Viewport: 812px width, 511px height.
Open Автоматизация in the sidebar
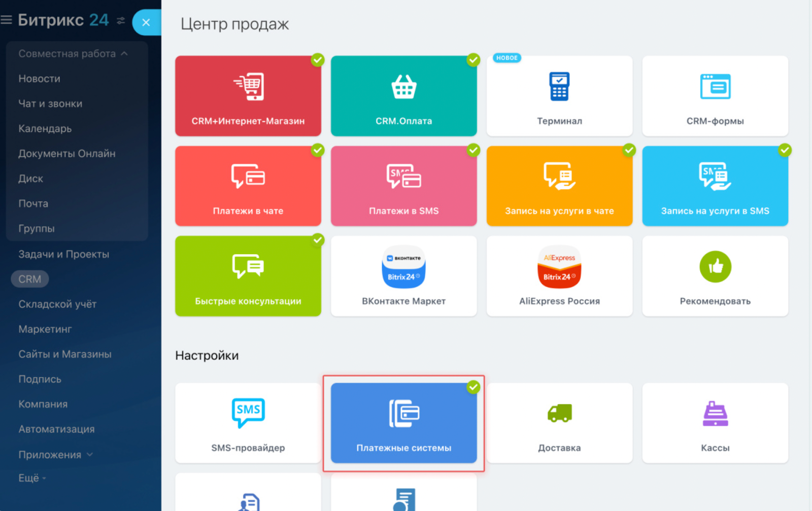(56, 429)
